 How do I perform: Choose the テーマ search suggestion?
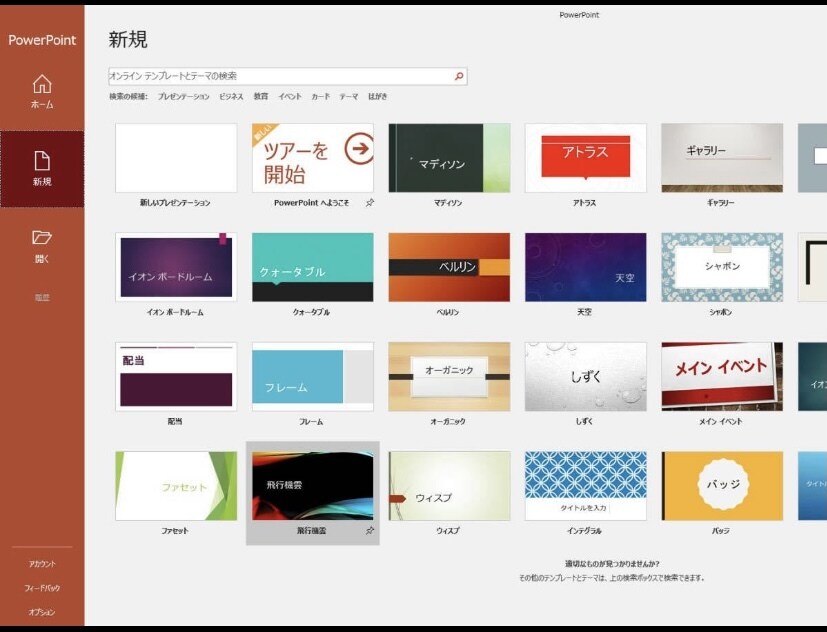click(349, 97)
